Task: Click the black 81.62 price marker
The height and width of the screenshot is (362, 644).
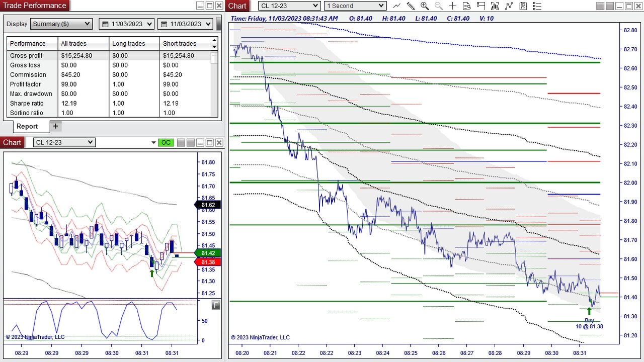Action: click(206, 205)
